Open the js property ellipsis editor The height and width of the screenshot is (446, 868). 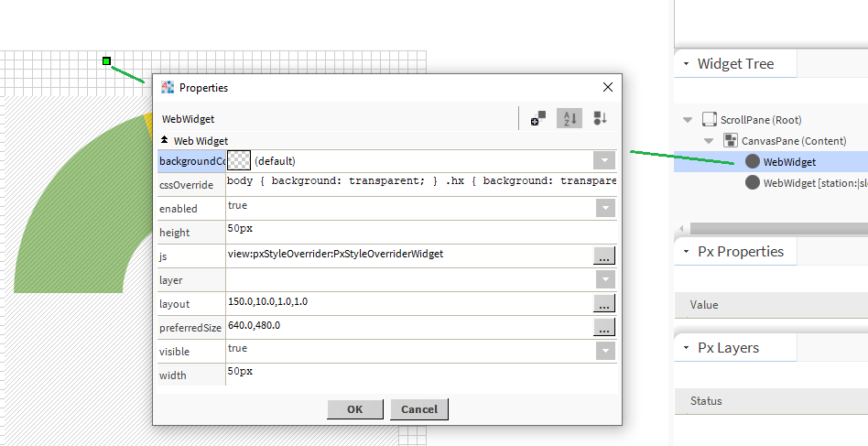pos(604,256)
